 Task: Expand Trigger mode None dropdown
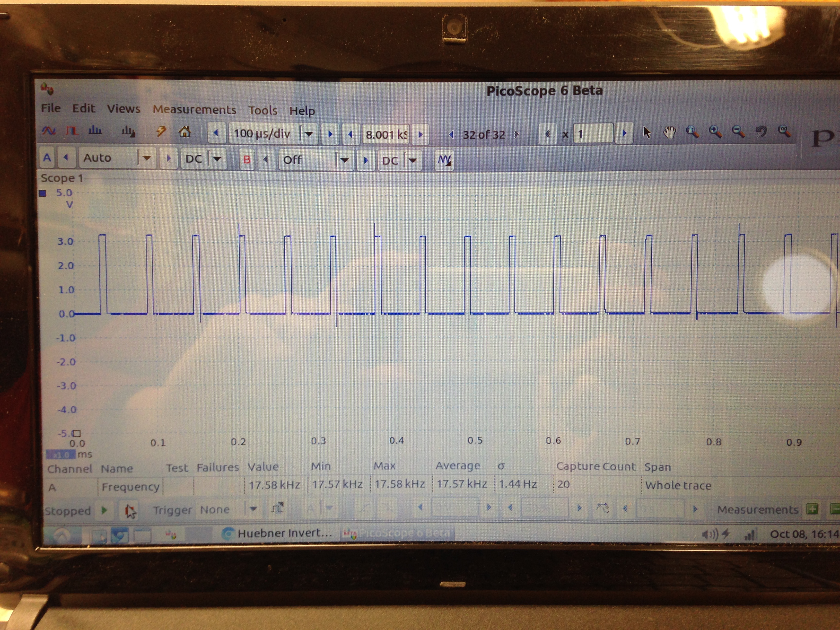click(253, 509)
